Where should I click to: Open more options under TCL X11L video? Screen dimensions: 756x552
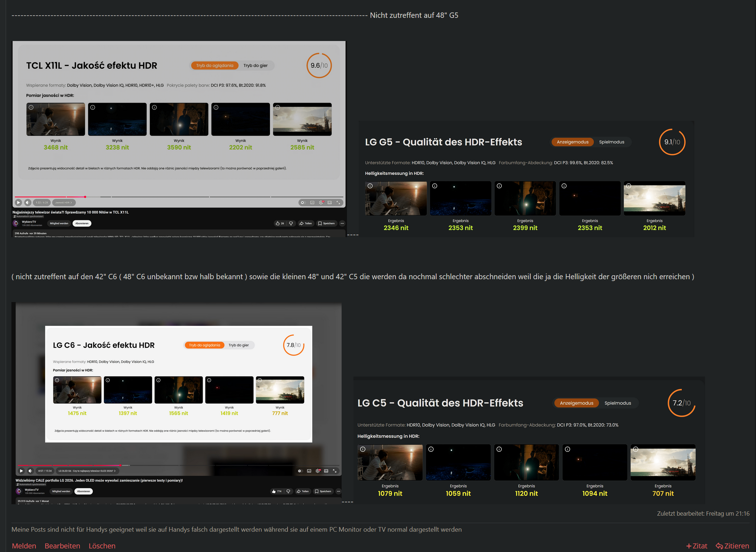342,224
